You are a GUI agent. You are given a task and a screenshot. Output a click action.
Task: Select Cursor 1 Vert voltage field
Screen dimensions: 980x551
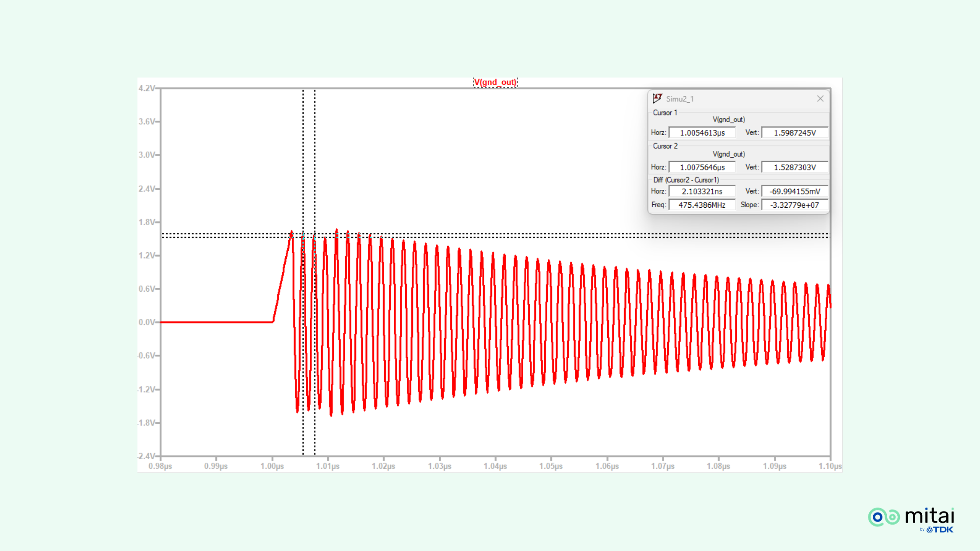pos(794,133)
